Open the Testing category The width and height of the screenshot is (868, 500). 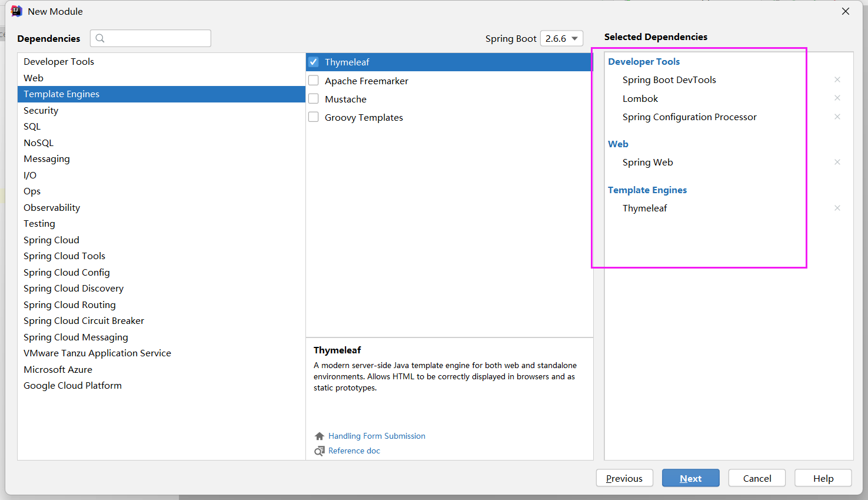[161, 224]
